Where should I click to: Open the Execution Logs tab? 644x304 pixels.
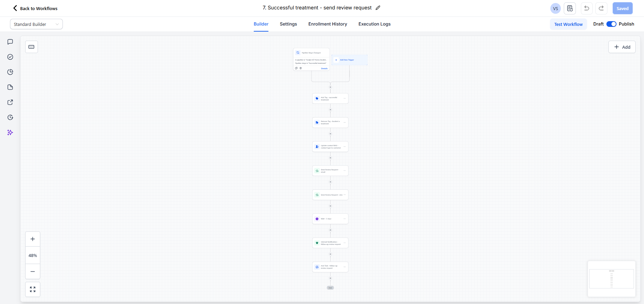click(374, 24)
